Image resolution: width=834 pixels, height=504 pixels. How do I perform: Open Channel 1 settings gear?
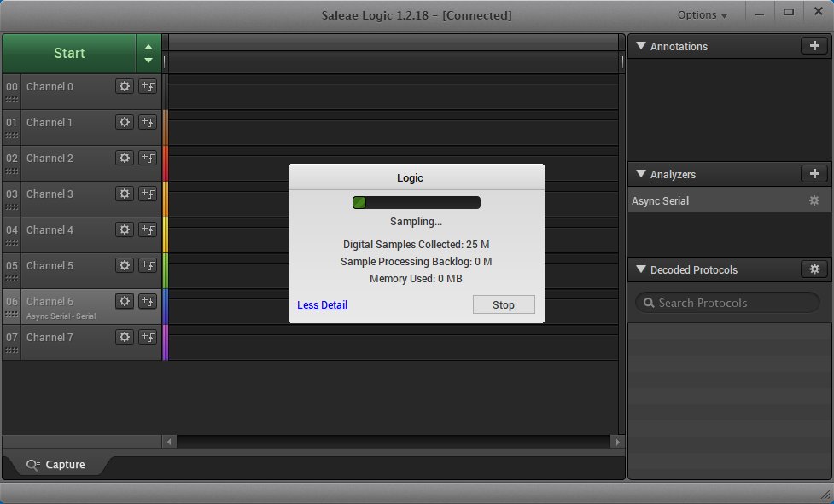pos(125,122)
